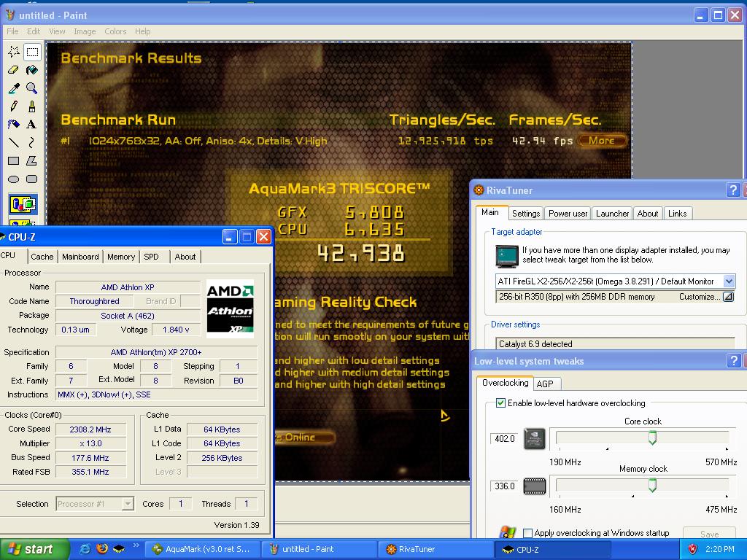Choose the Curve tool in Paint
This screenshot has height=560, width=747.
tap(32, 142)
